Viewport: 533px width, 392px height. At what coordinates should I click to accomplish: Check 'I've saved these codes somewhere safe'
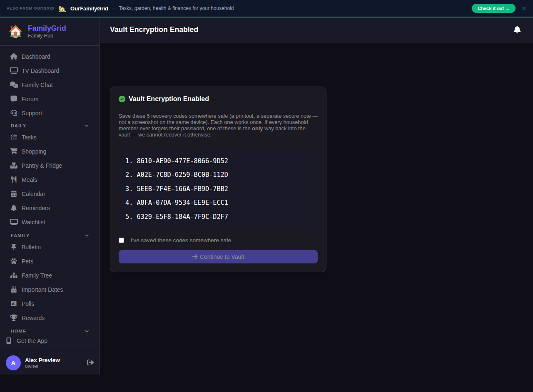122,241
